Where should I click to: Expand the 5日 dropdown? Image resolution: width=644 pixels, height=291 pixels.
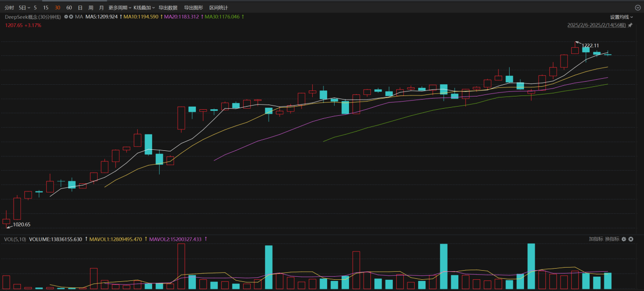click(24, 8)
